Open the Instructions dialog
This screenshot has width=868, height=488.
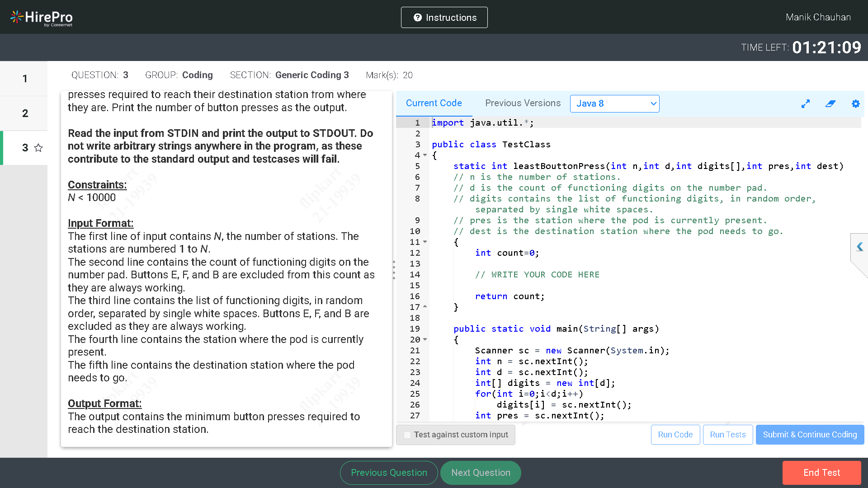click(x=444, y=18)
